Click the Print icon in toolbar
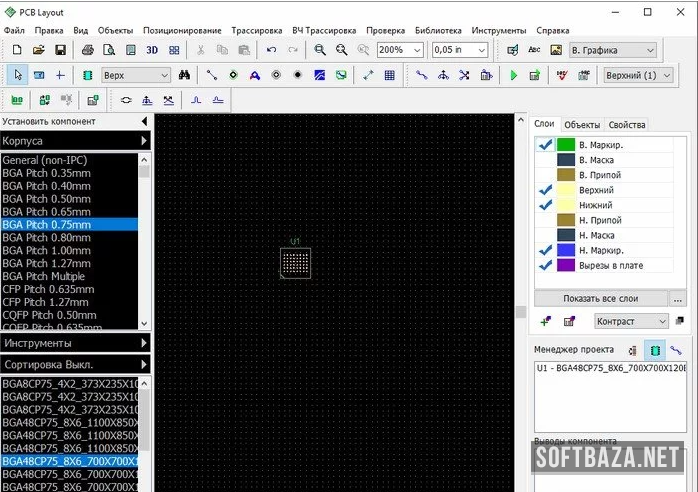This screenshot has height=492, width=698. (x=87, y=50)
